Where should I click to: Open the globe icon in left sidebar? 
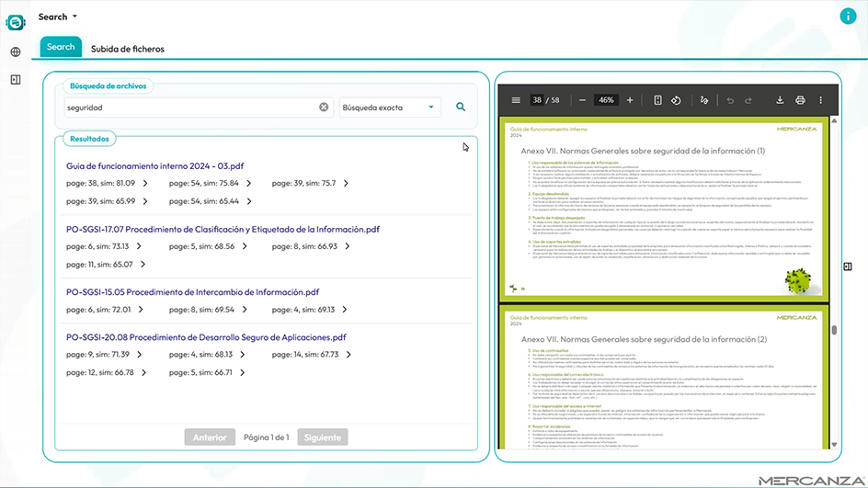tap(16, 52)
